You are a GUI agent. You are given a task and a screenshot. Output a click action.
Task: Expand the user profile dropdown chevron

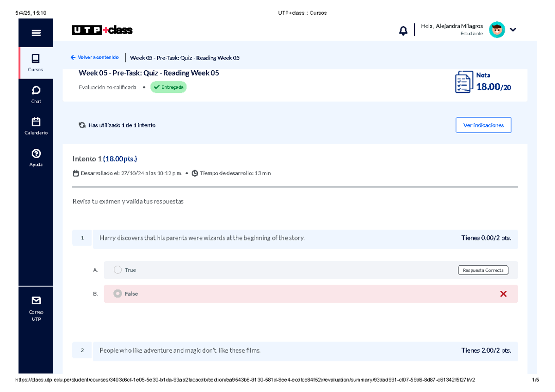coord(513,30)
